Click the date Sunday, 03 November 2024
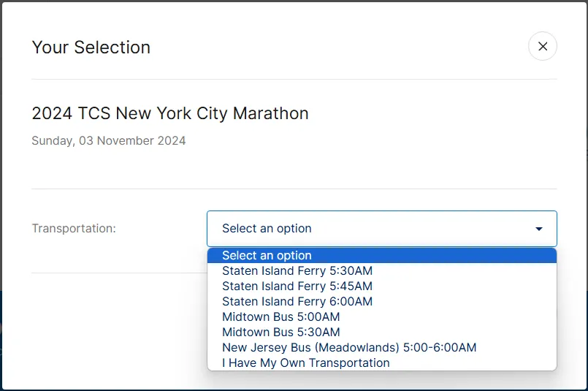Screen dimensions: 588x391 108,141
